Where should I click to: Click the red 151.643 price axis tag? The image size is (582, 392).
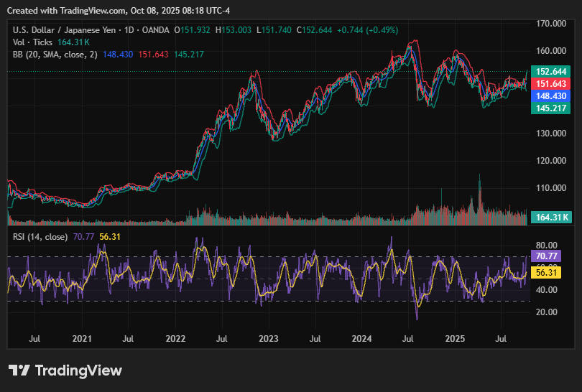[x=551, y=84]
